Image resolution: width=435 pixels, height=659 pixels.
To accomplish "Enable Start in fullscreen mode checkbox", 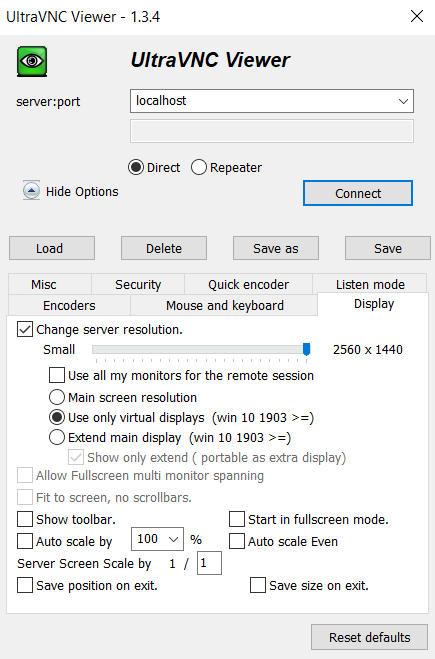I will coord(237,519).
